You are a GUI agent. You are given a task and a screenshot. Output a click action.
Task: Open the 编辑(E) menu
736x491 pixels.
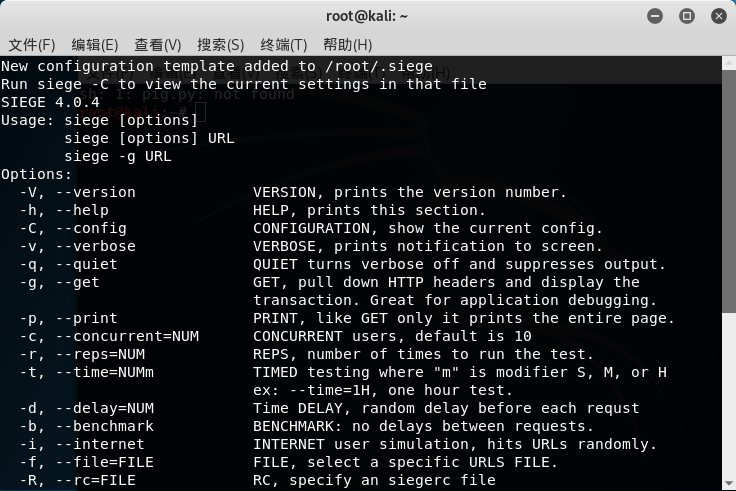(95, 45)
